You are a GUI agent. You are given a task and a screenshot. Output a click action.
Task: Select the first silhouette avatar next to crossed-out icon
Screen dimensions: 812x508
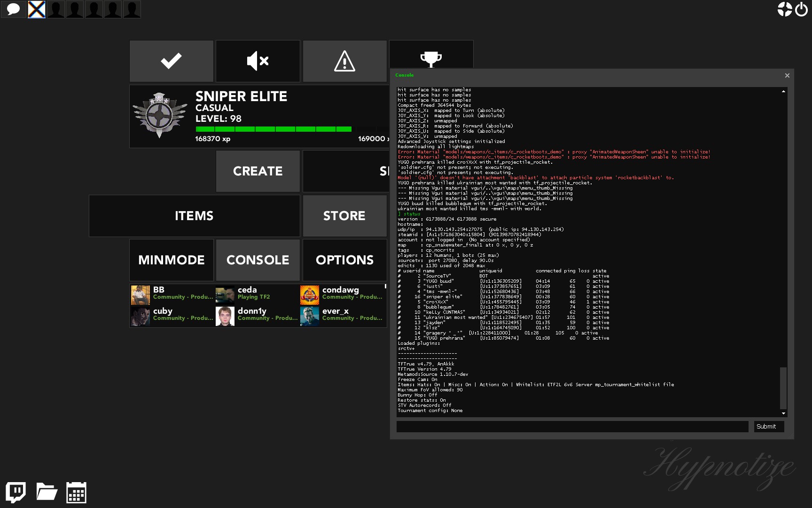pyautogui.click(x=56, y=9)
